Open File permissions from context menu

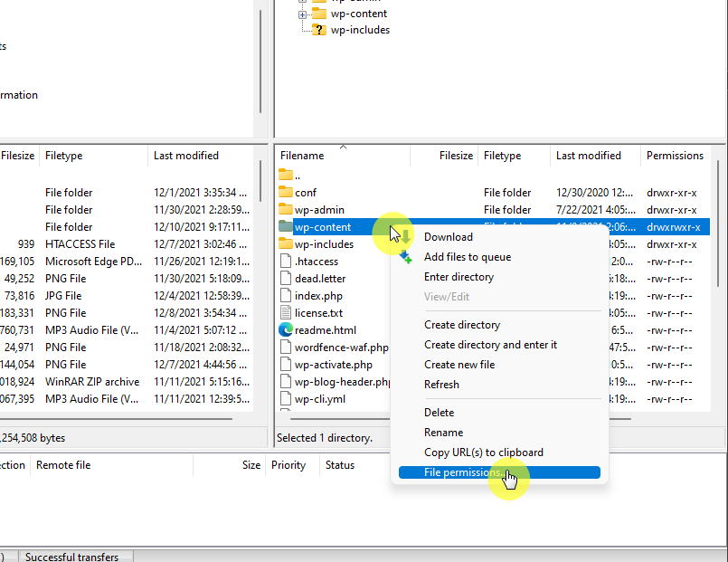(499, 472)
